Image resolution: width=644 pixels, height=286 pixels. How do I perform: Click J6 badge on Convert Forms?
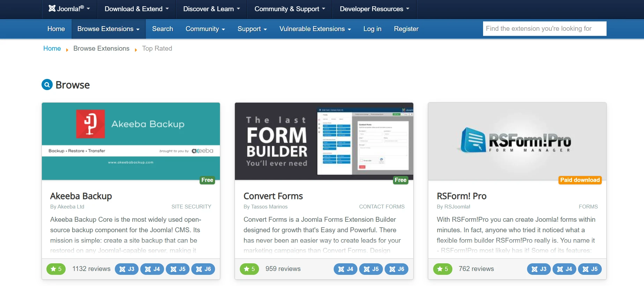point(397,269)
